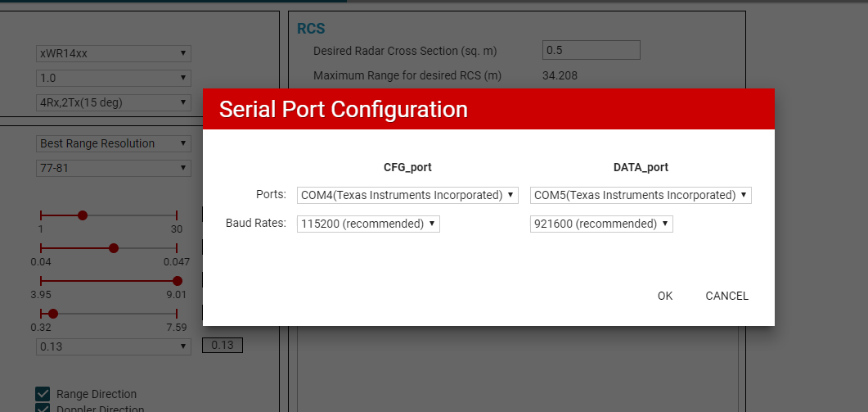Image resolution: width=868 pixels, height=412 pixels.
Task: Open the 77-81 frequency band dropdown
Action: click(x=114, y=168)
